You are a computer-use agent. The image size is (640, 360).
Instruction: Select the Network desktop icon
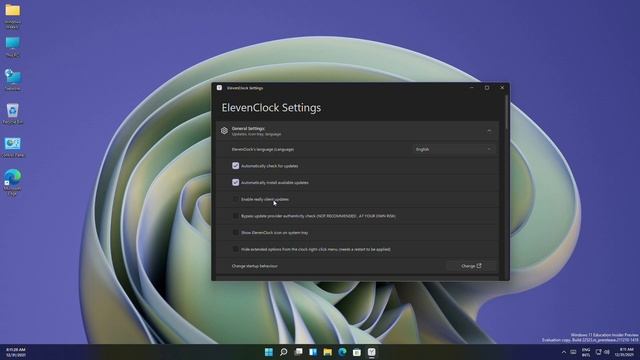click(x=13, y=80)
